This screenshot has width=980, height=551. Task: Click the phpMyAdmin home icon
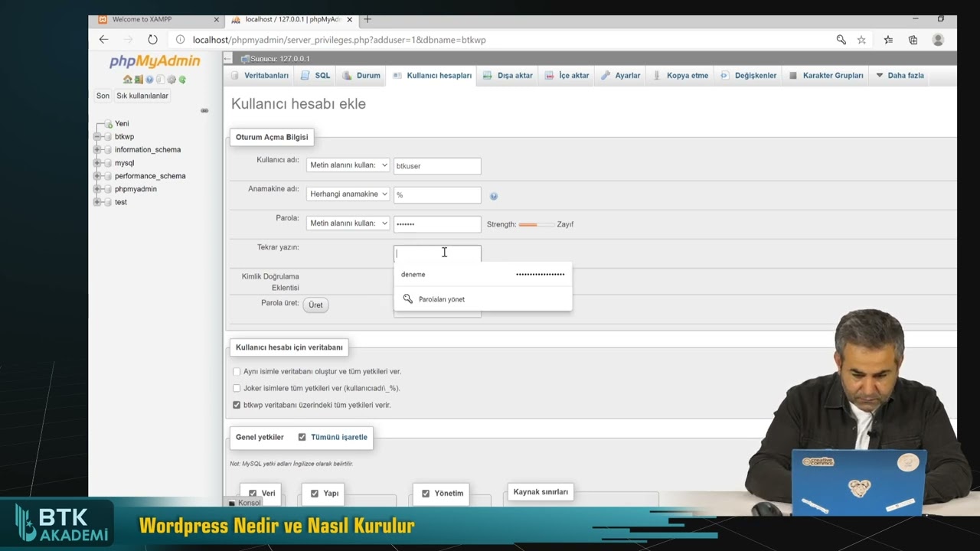[128, 80]
